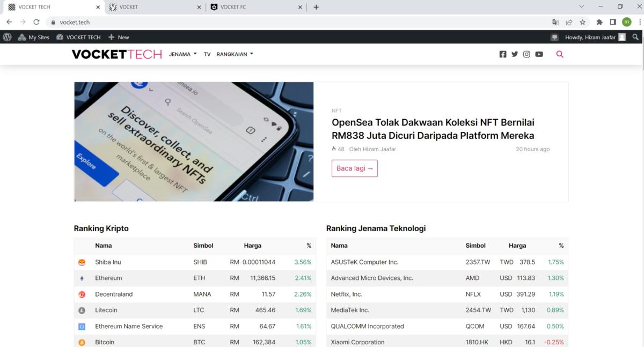Open WordPress logo menu in admin bar
Viewport: 644px width, 347px height.
click(8, 37)
